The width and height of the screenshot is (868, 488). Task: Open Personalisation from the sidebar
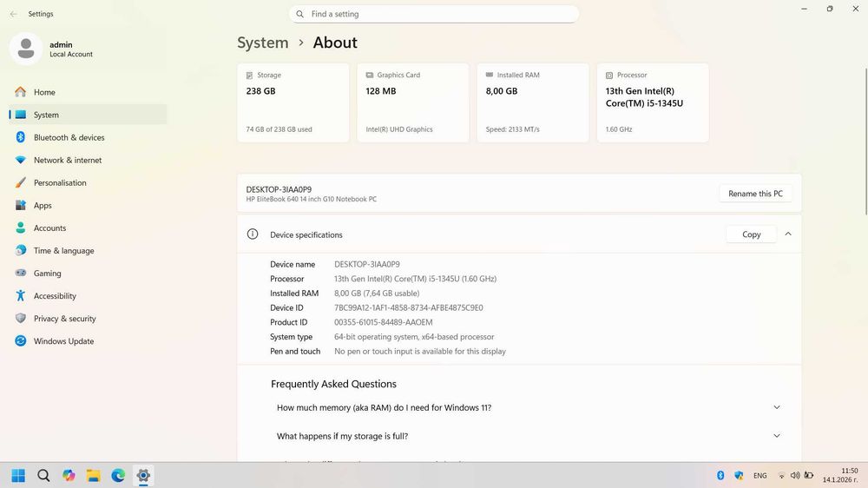click(x=88, y=183)
